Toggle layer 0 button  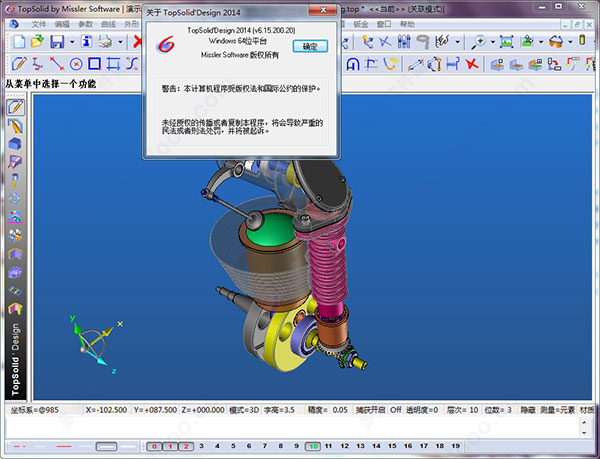pos(154,446)
